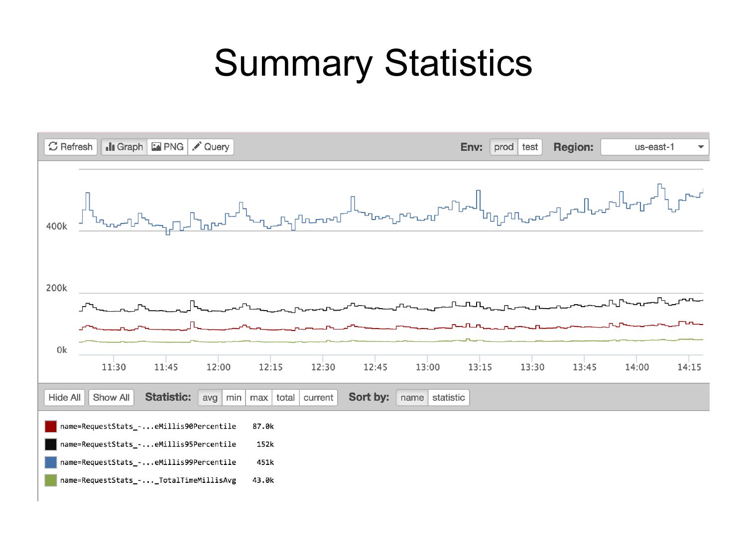
Task: Select the min statistic
Action: 234,397
